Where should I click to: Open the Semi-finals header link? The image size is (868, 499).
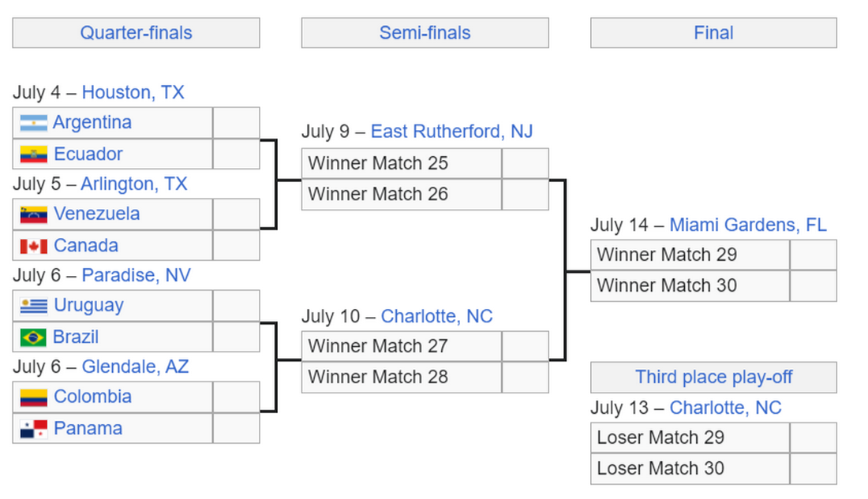[425, 32]
